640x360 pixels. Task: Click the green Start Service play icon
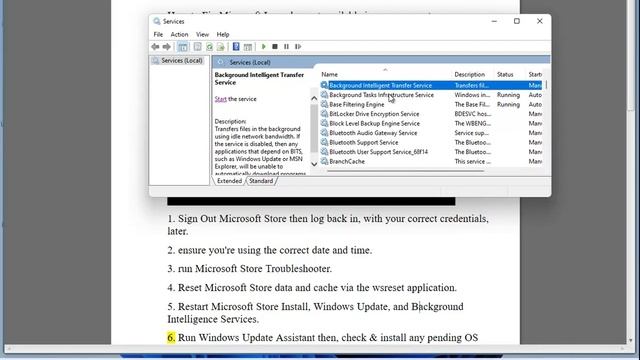tap(264, 47)
